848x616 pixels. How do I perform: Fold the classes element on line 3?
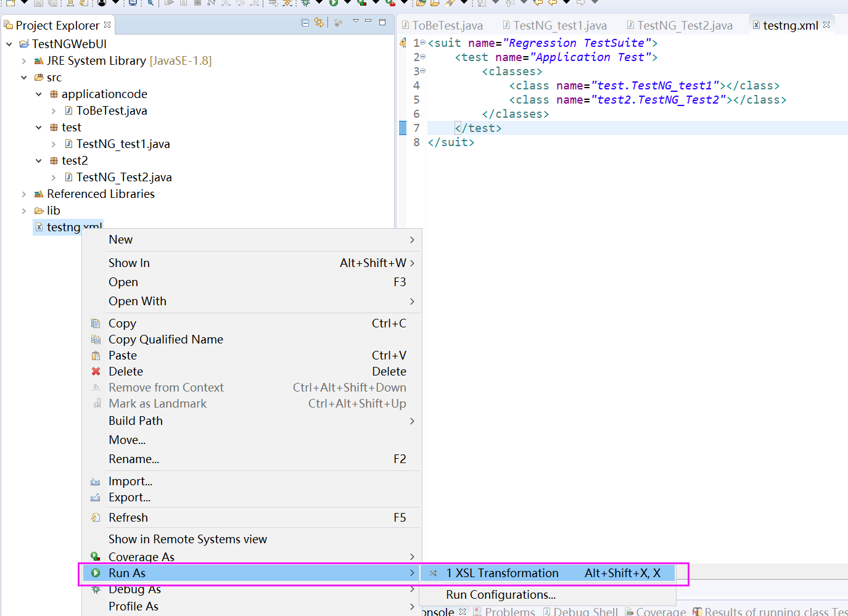click(423, 71)
